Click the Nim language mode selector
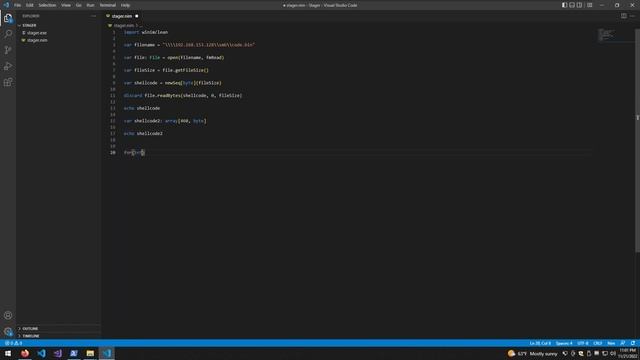Image resolution: width=640 pixels, height=360 pixels. point(611,343)
